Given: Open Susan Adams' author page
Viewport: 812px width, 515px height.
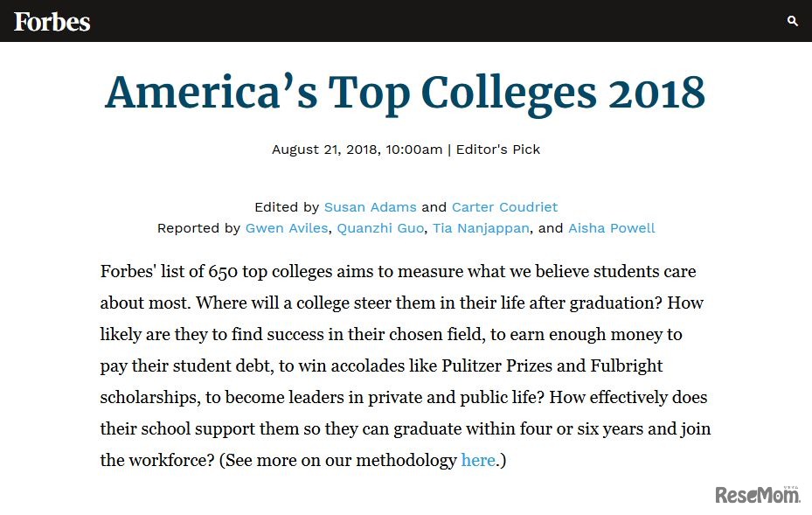Looking at the screenshot, I should 370,207.
